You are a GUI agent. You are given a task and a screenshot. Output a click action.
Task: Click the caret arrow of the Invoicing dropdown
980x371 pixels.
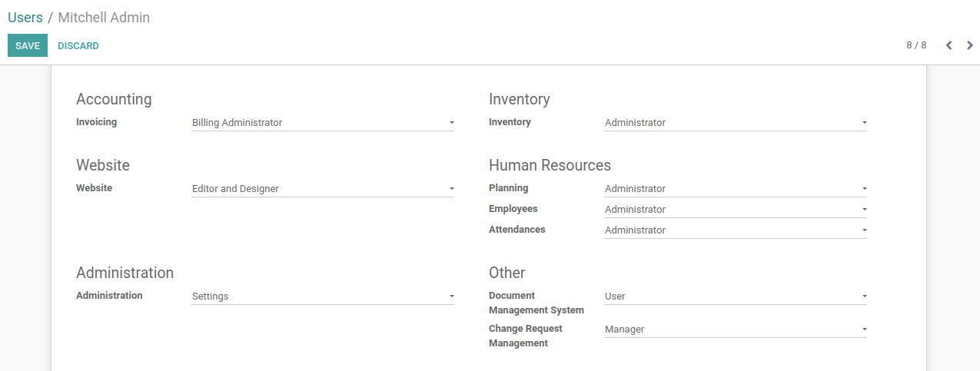click(451, 123)
